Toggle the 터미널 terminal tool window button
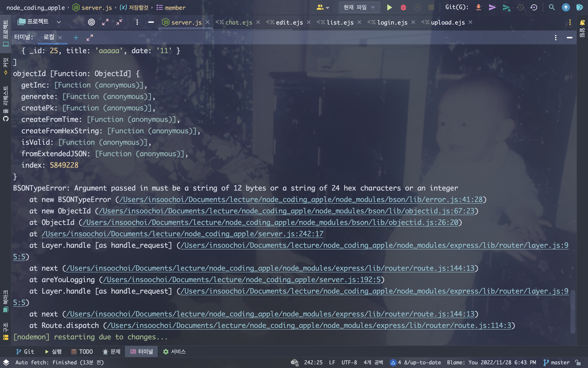Screen dimensions: 588x368 [x=141, y=351]
